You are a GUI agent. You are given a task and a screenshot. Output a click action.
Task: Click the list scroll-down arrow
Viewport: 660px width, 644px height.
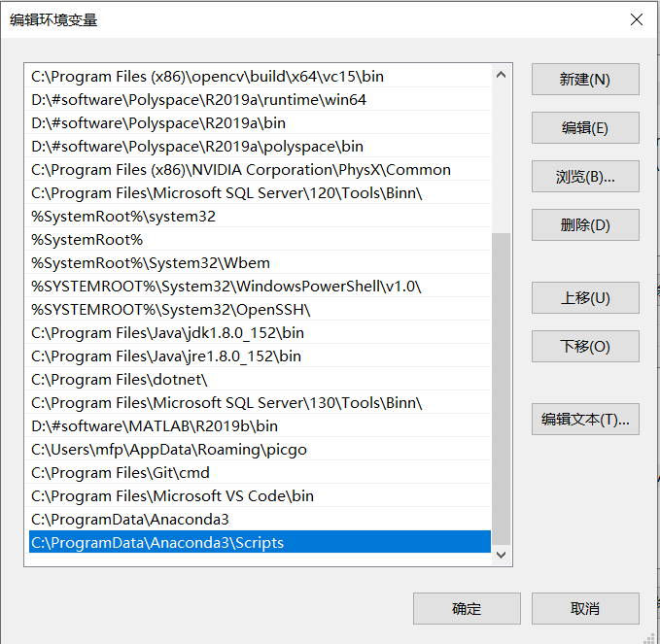(x=501, y=555)
